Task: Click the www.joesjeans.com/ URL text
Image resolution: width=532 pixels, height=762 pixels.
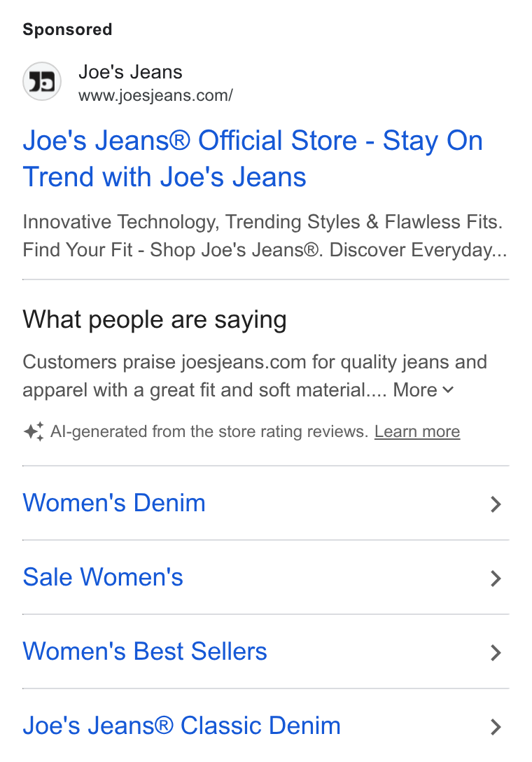Action: click(155, 95)
